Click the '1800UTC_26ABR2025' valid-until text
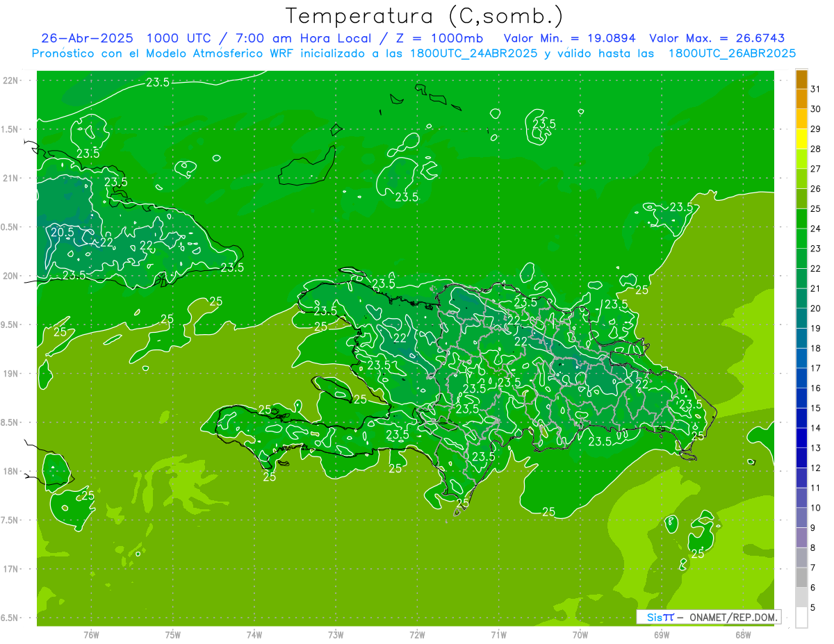Viewport: 834px width, 644px height. pyautogui.click(x=732, y=53)
